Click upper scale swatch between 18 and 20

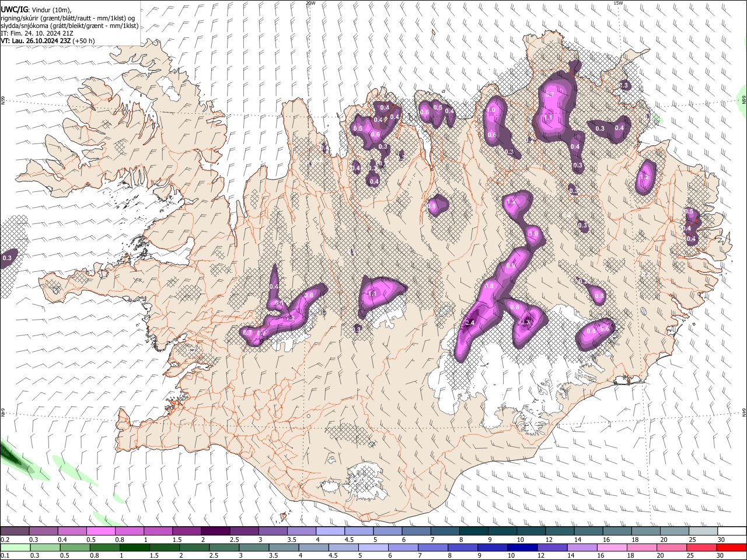click(x=646, y=531)
